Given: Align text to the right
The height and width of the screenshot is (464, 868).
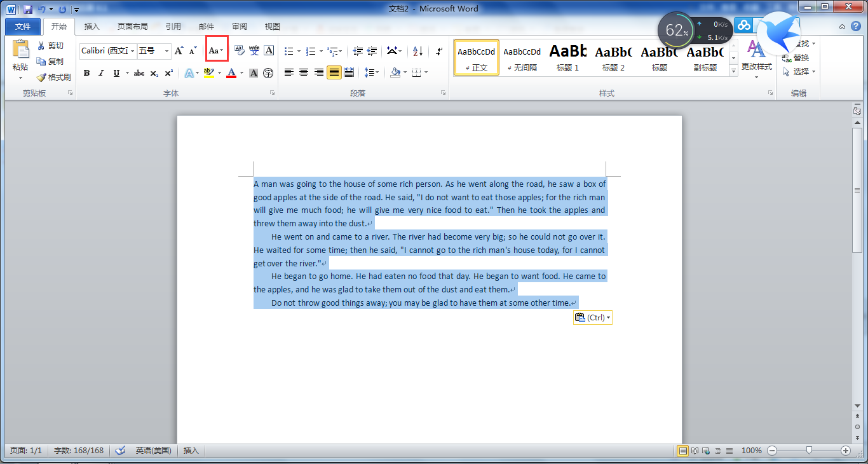Looking at the screenshot, I should (x=319, y=72).
